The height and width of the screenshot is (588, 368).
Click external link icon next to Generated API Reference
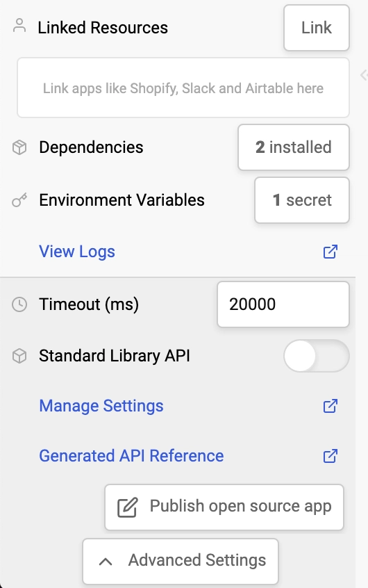(x=330, y=456)
